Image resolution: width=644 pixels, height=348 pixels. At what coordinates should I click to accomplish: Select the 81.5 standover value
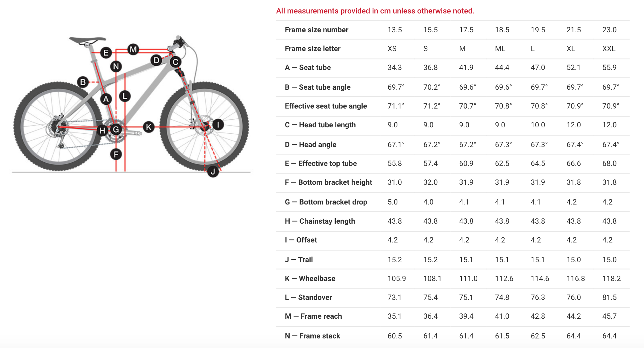[609, 297]
